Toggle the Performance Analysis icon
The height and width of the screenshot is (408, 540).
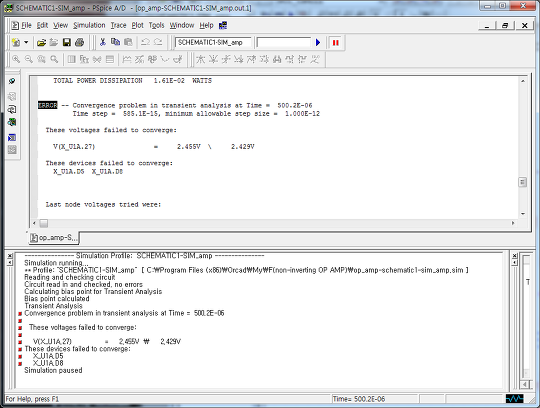97,60
